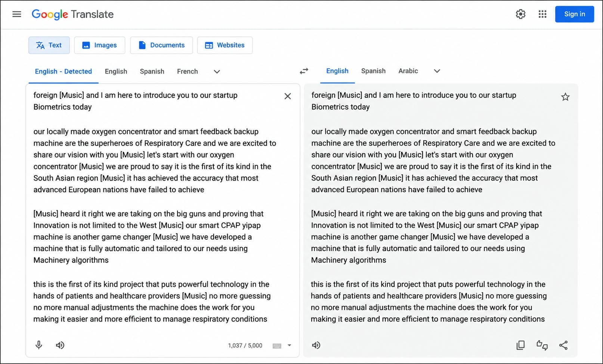Save translation with the star icon
This screenshot has height=364, width=603.
pyautogui.click(x=565, y=97)
